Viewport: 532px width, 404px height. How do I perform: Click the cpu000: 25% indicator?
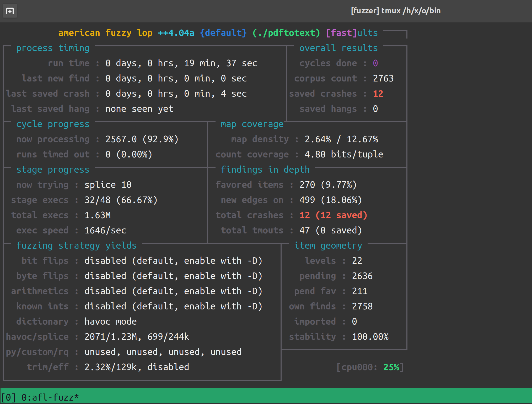tap(370, 367)
